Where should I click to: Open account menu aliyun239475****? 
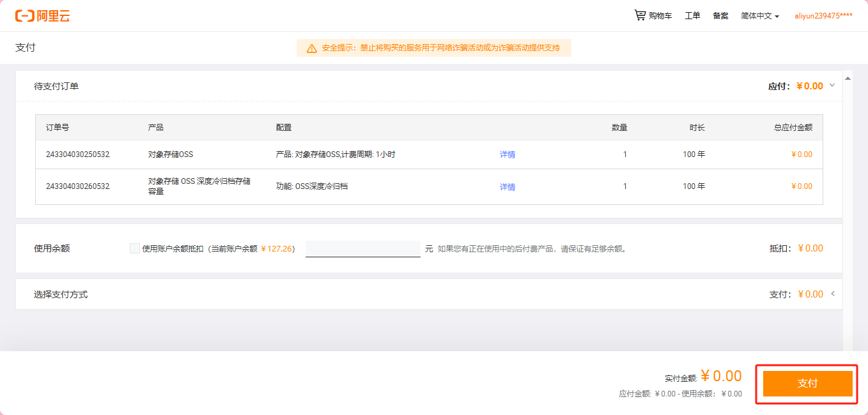click(x=823, y=16)
